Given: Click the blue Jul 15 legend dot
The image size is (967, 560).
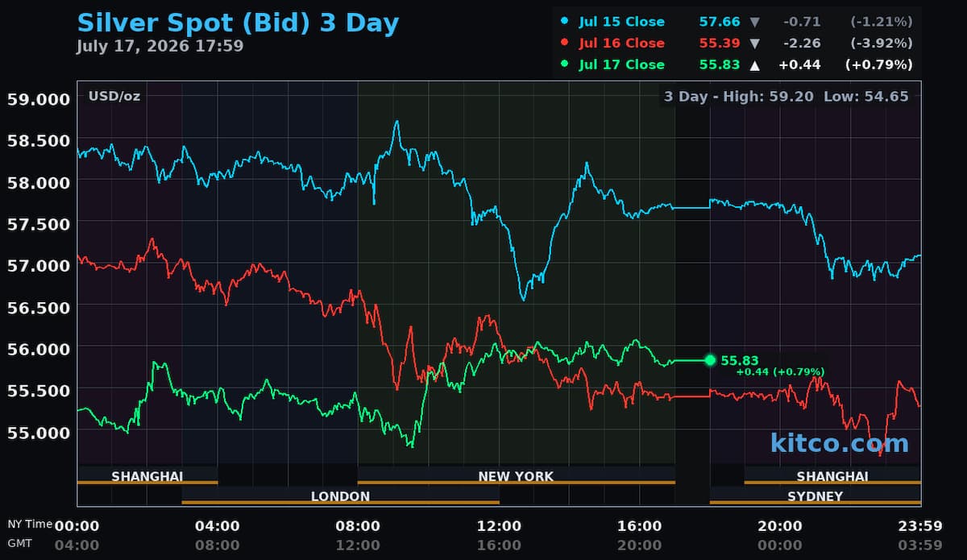Looking at the screenshot, I should pyautogui.click(x=564, y=22).
